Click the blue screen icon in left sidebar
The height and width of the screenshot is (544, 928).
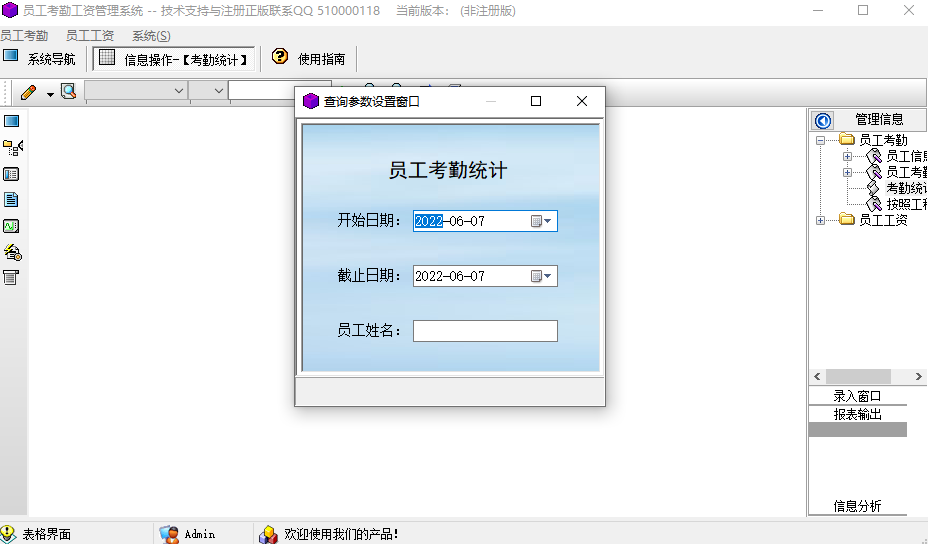(x=11, y=121)
